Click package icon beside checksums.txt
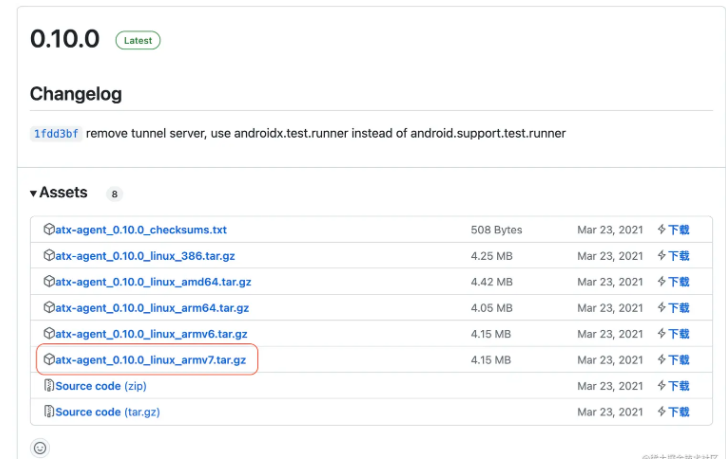 coord(49,229)
